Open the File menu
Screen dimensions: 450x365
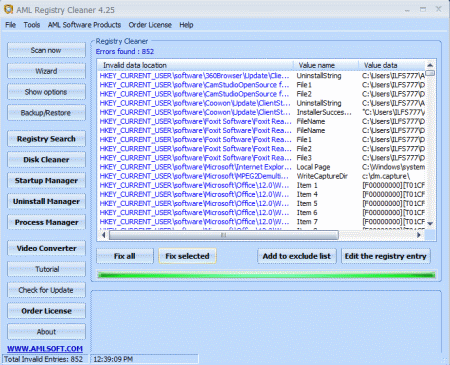[x=10, y=25]
